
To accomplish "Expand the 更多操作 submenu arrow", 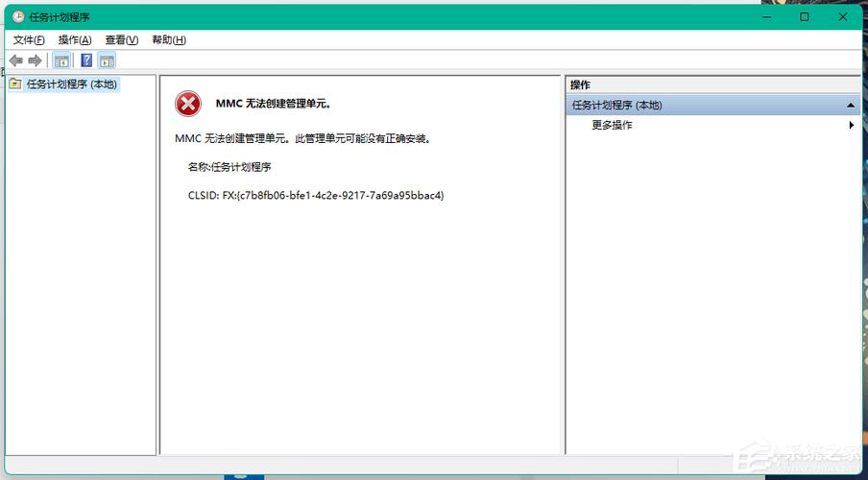I will pyautogui.click(x=852, y=125).
